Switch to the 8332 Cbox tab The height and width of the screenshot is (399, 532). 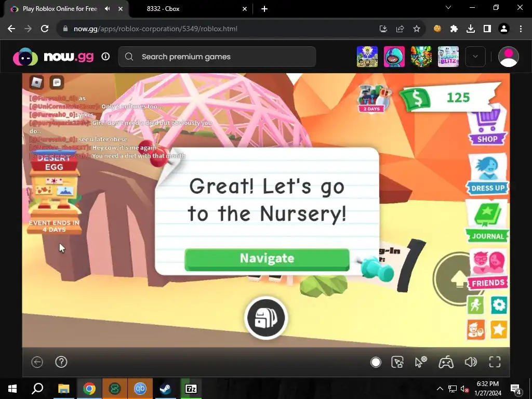(163, 9)
